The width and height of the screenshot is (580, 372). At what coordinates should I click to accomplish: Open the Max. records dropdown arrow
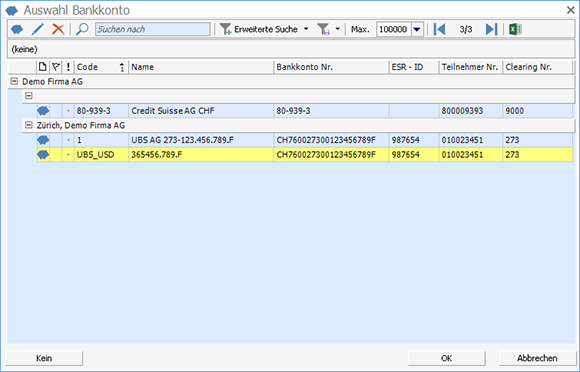click(x=417, y=29)
